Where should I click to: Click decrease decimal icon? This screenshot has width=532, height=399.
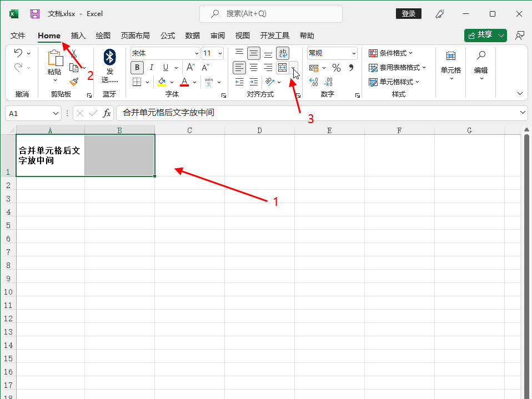(328, 82)
